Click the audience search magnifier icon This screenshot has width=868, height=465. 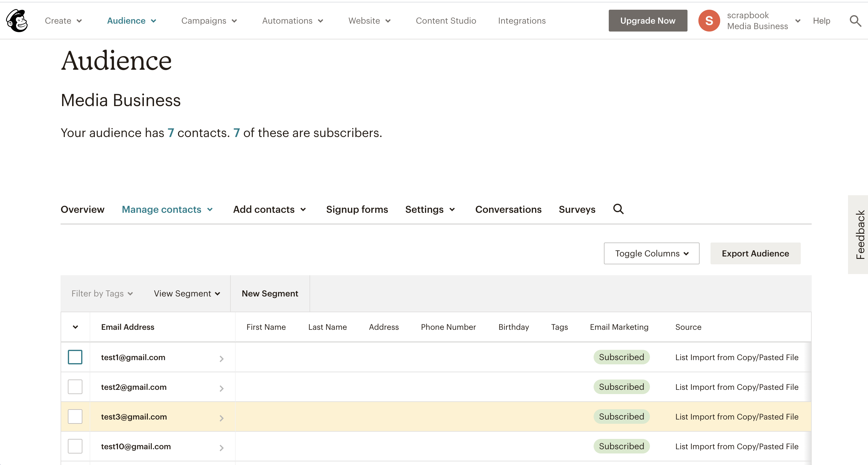(x=618, y=209)
